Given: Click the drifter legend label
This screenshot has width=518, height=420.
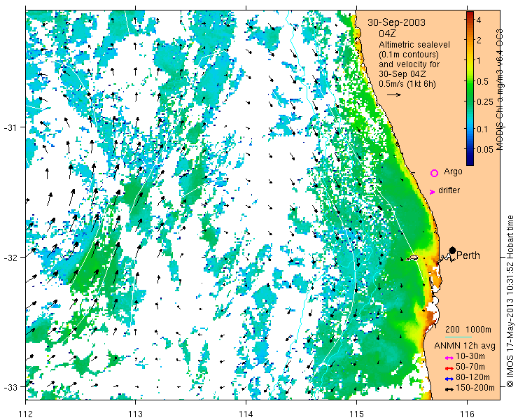Looking at the screenshot, I should 449,190.
